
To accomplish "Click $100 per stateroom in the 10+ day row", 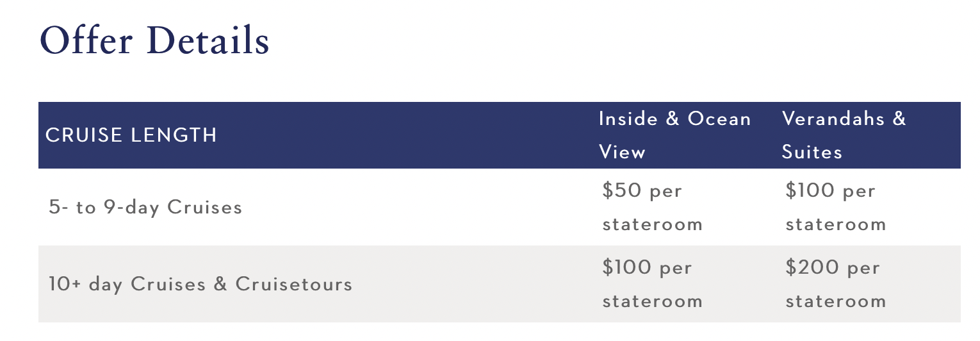I will (652, 284).
